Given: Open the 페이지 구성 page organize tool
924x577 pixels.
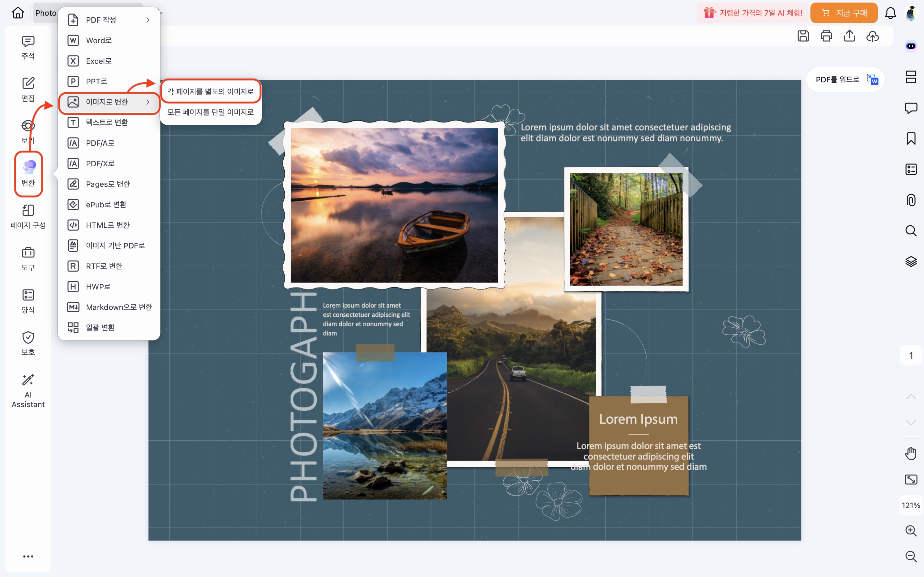Looking at the screenshot, I should click(x=28, y=216).
